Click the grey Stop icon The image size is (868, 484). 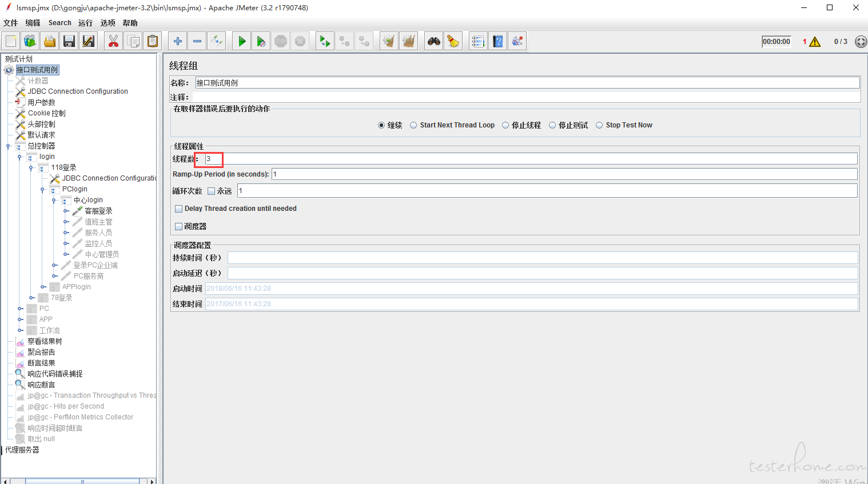(x=281, y=41)
